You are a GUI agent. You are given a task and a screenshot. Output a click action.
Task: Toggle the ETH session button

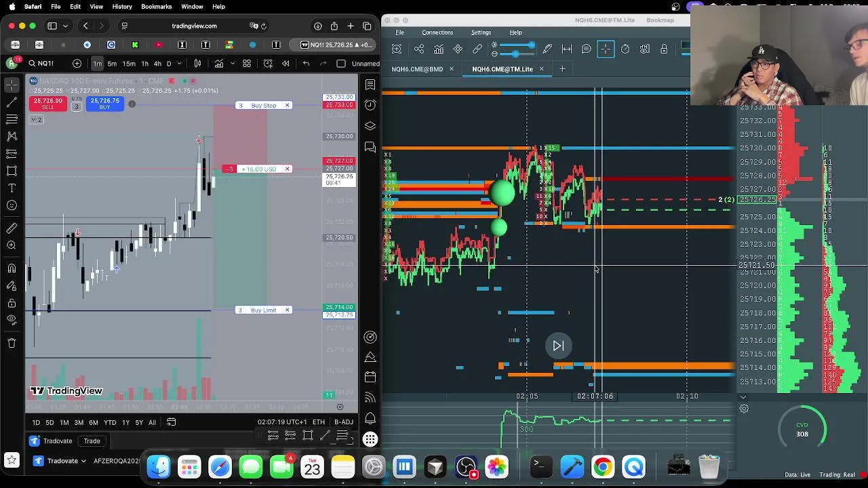(318, 422)
